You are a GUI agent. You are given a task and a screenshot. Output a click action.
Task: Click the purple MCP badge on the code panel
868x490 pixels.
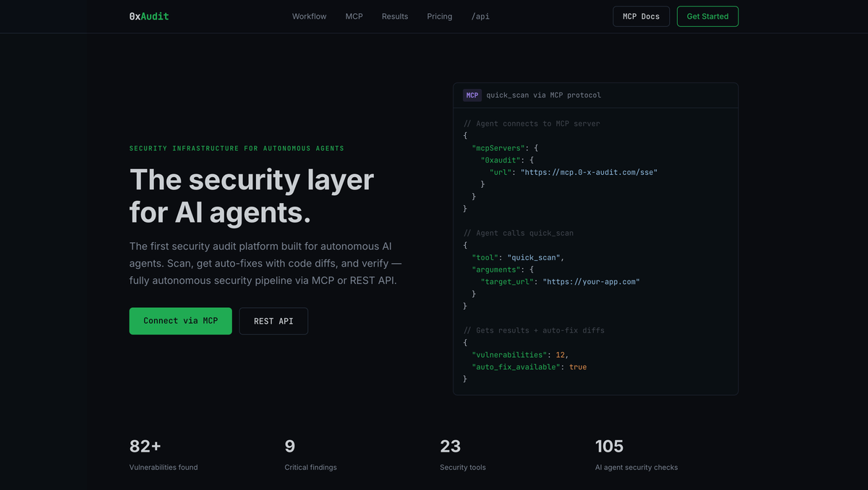pyautogui.click(x=472, y=95)
